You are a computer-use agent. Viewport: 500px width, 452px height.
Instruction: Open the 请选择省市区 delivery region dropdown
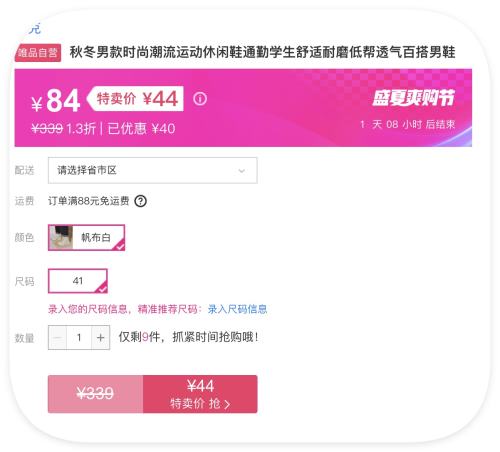[x=153, y=170]
